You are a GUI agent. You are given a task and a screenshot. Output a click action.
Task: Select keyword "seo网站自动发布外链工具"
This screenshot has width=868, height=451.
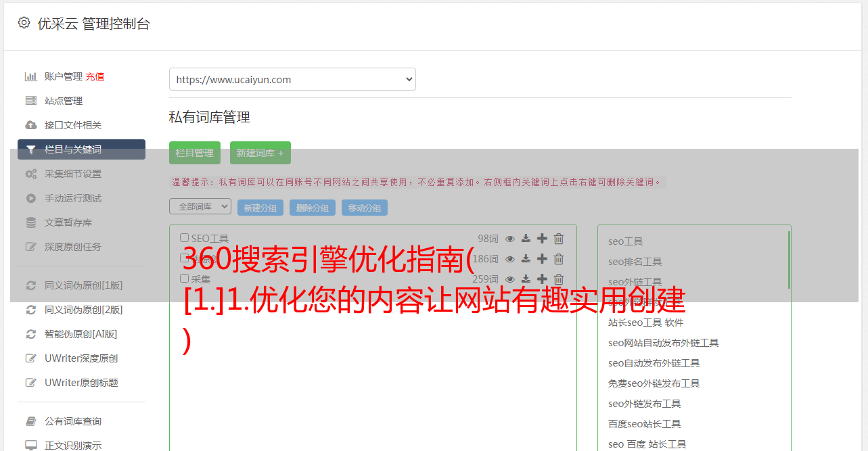click(x=663, y=343)
